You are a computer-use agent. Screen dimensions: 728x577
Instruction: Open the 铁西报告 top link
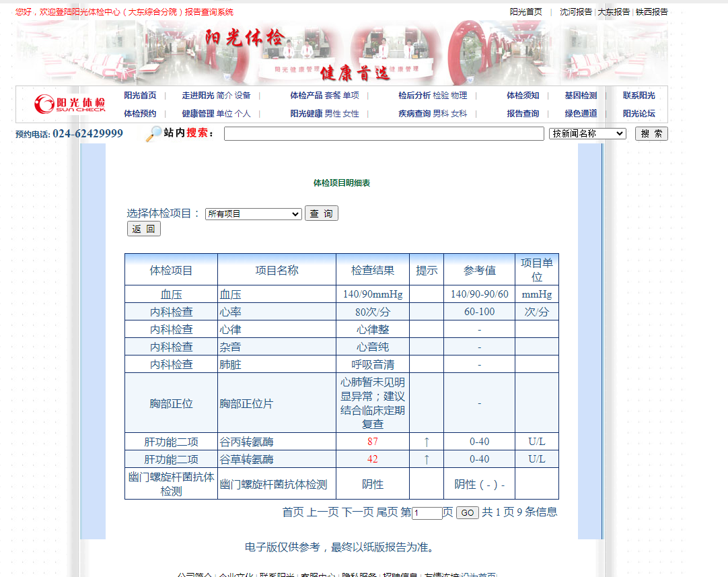(x=652, y=11)
